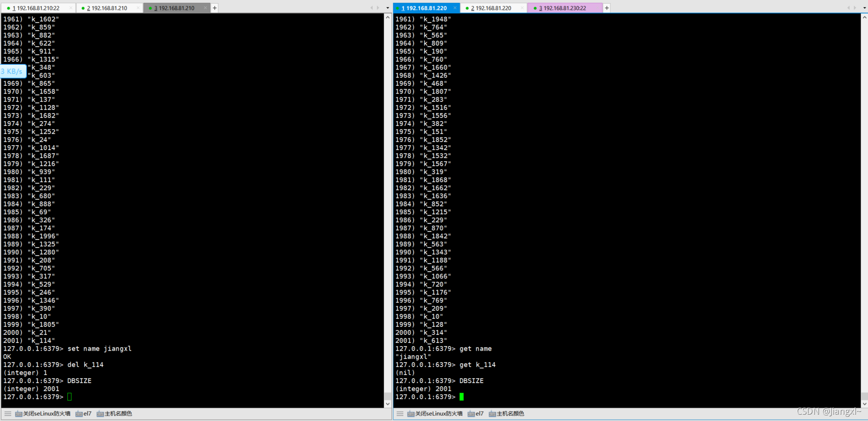Click right terminal scrollbar up arrow
Image resolution: width=868 pixels, height=421 pixels.
[x=864, y=17]
